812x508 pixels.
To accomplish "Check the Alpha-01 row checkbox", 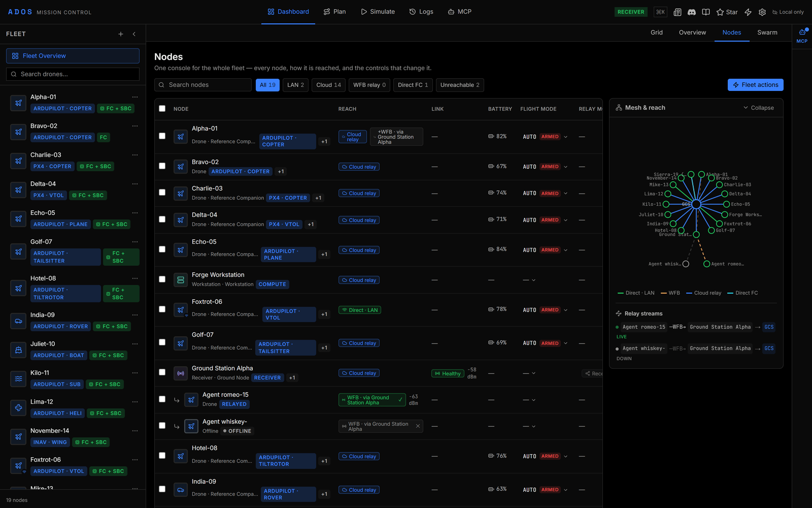I will click(x=162, y=136).
